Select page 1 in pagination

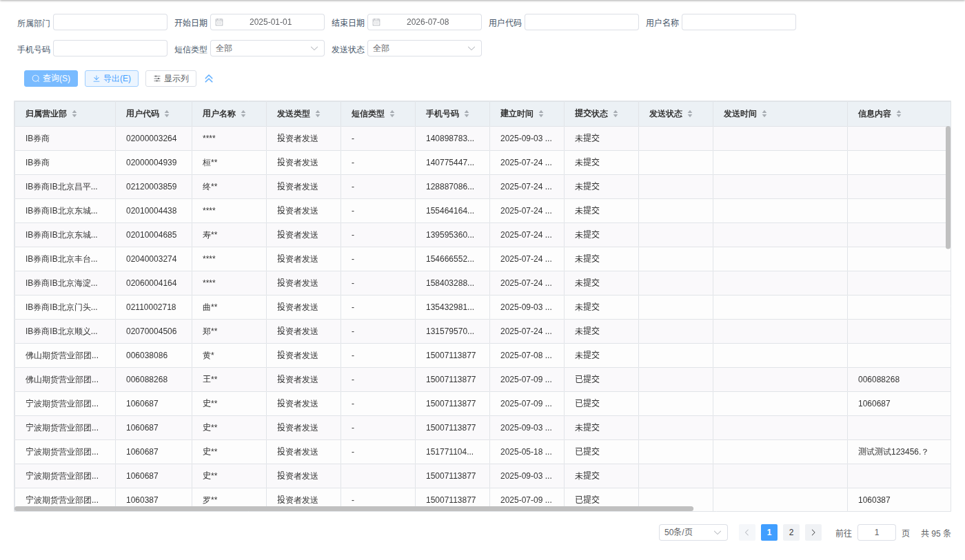(x=769, y=532)
